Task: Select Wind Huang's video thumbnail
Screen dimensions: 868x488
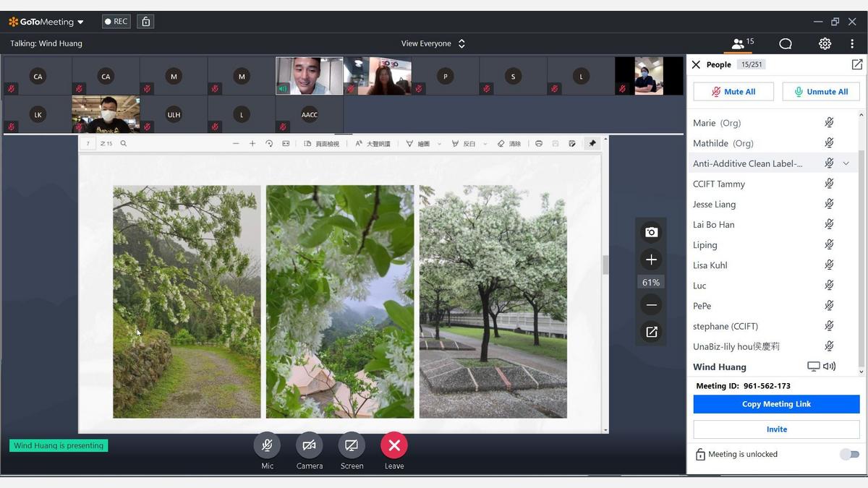Action: [x=309, y=76]
